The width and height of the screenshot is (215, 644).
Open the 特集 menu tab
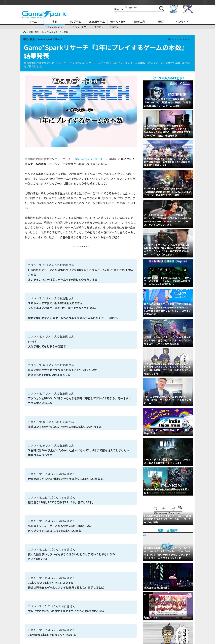click(54, 22)
